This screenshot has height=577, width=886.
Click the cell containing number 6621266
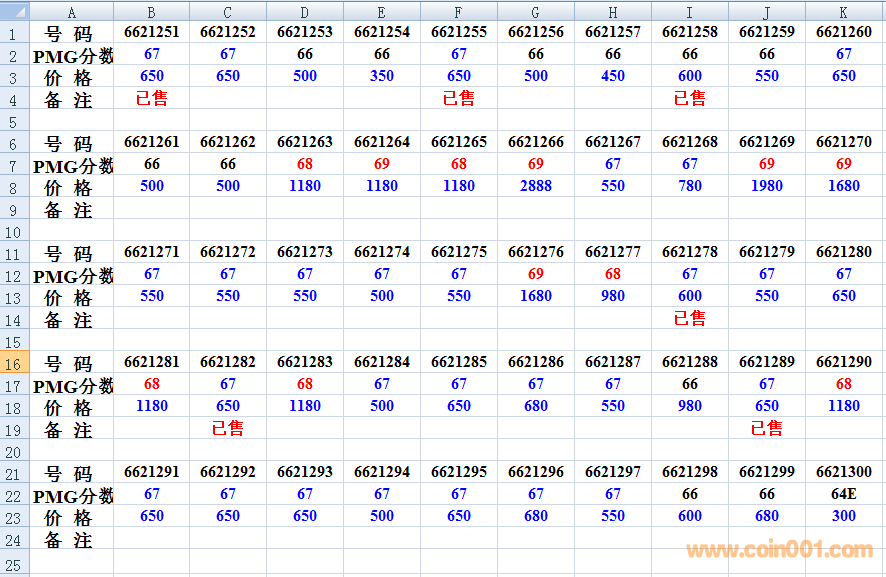pyautogui.click(x=536, y=142)
